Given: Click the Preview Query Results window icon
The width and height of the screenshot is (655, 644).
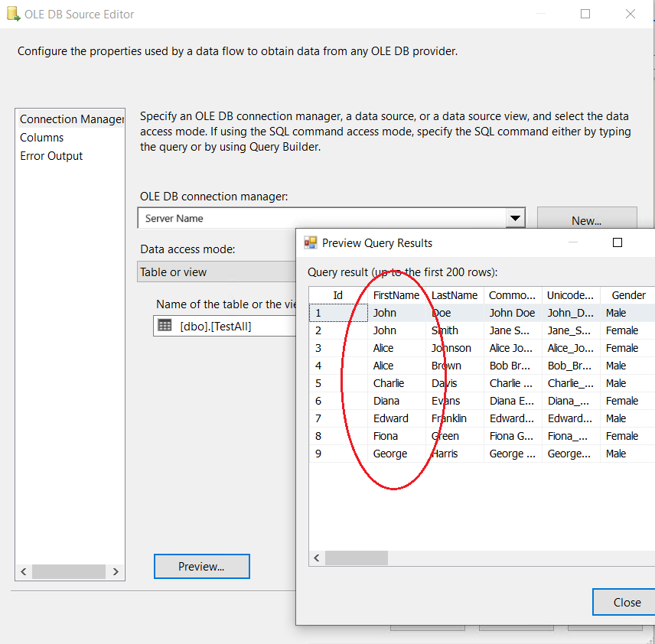Looking at the screenshot, I should [311, 243].
